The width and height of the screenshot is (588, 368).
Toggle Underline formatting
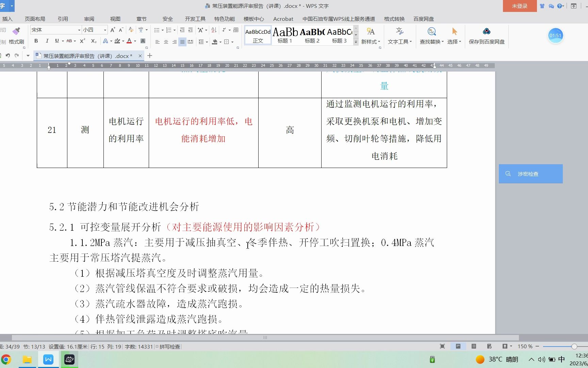click(57, 41)
